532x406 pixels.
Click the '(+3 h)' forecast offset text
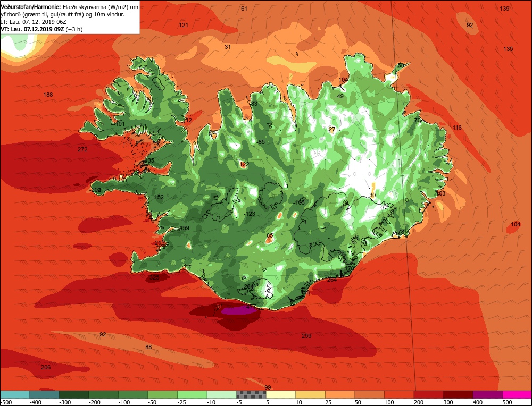74,29
